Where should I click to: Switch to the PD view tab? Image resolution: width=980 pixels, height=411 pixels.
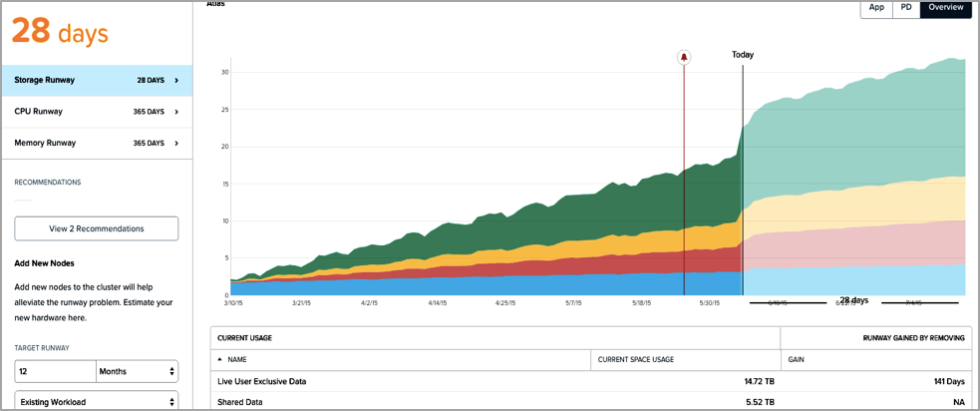(x=905, y=8)
